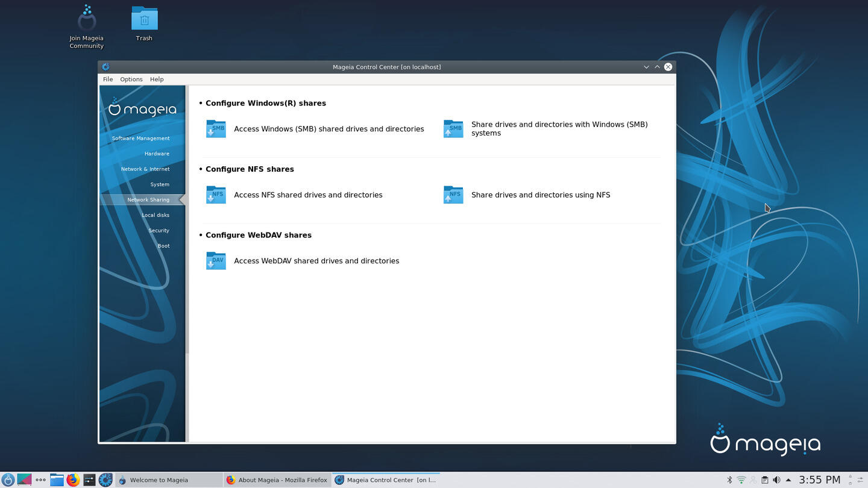Open the Wi-Fi network tray icon
The height and width of the screenshot is (488, 868).
(741, 480)
